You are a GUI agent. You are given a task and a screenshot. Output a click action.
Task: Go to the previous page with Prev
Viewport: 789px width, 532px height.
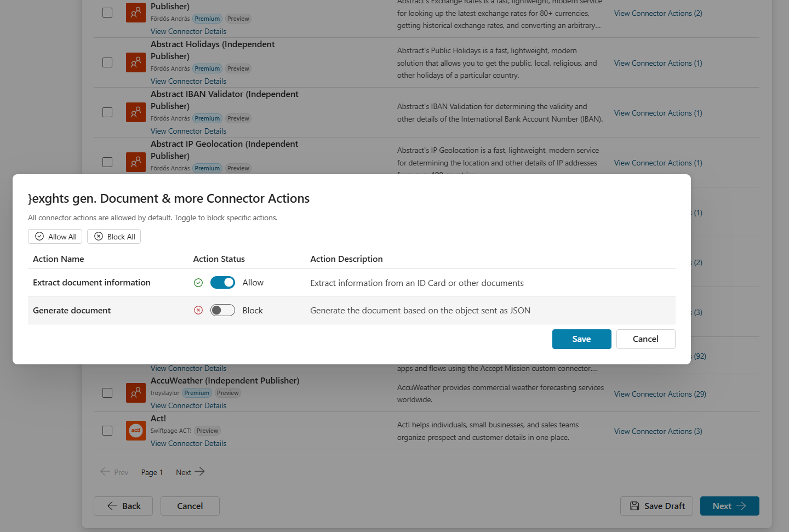[x=115, y=472]
